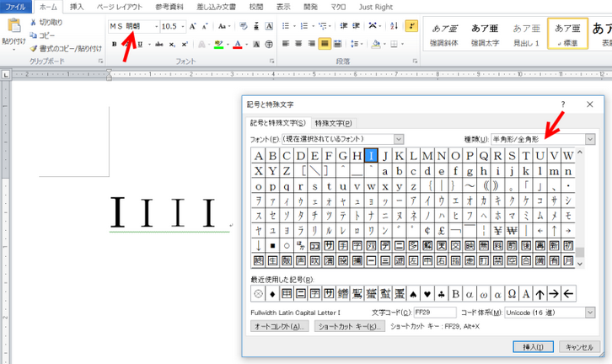Click the Paste (貼り付け) icon
The height and width of the screenshot is (364, 612).
(13, 27)
